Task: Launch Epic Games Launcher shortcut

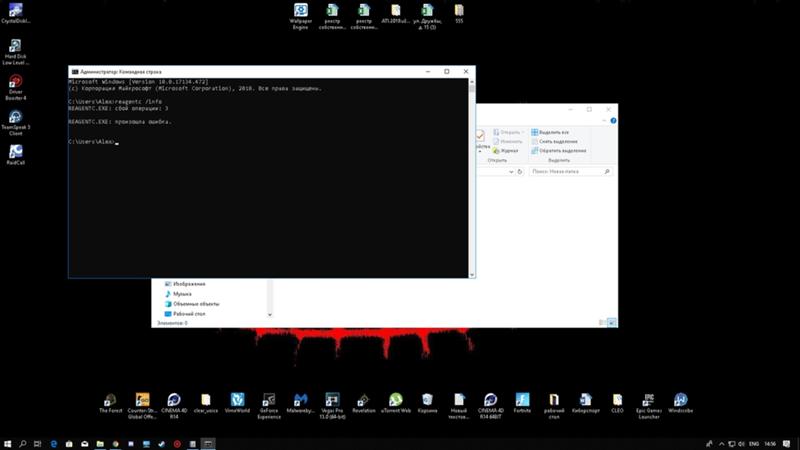Action: point(648,406)
